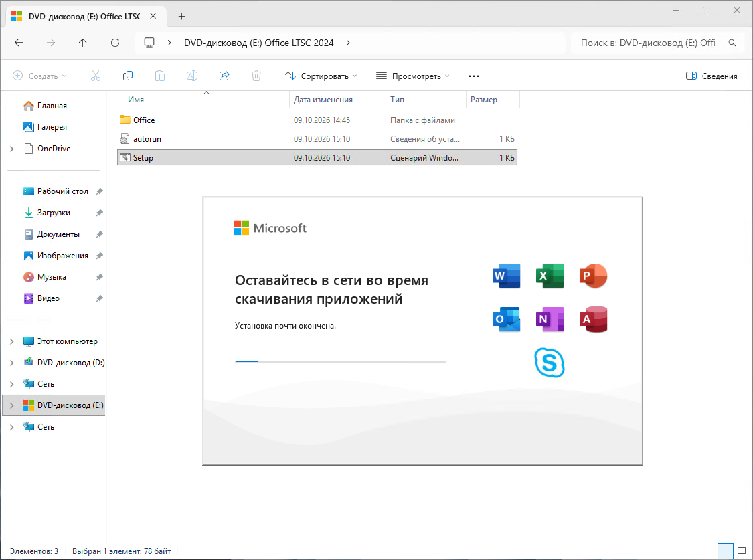Click the Outlook icon in installer
Viewport: 753px width, 560px height.
(x=506, y=319)
